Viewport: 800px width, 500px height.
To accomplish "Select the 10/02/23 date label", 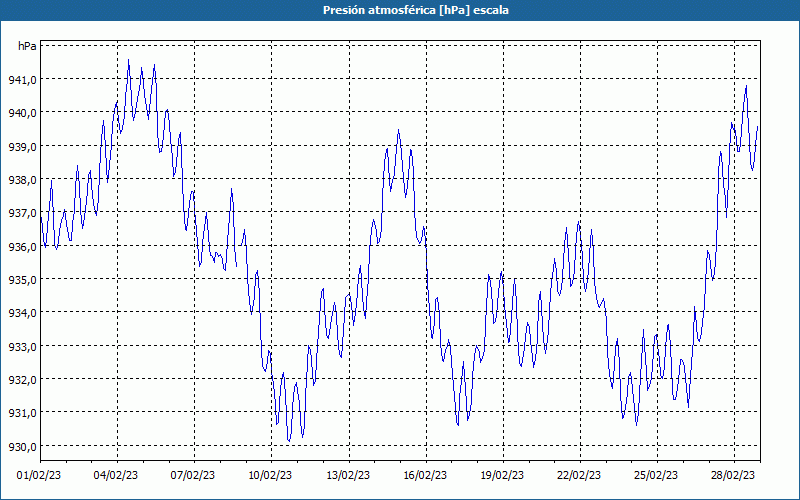I will 270,476.
